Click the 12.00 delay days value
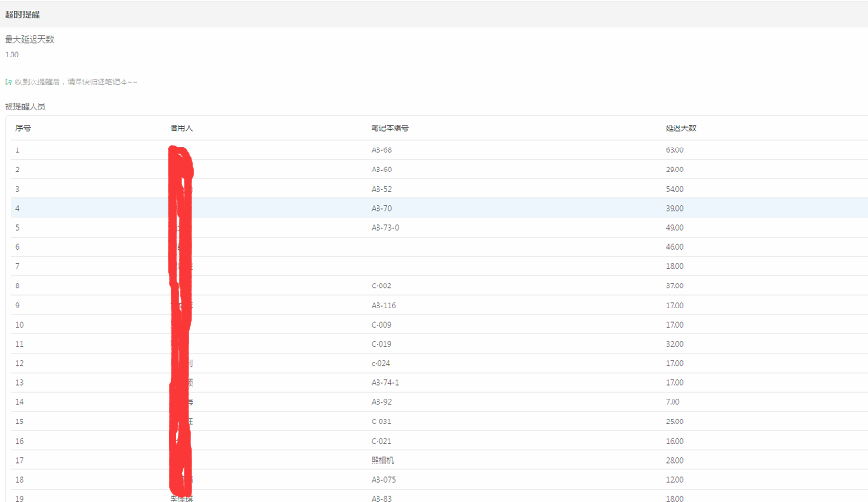868x502 pixels. coord(674,479)
